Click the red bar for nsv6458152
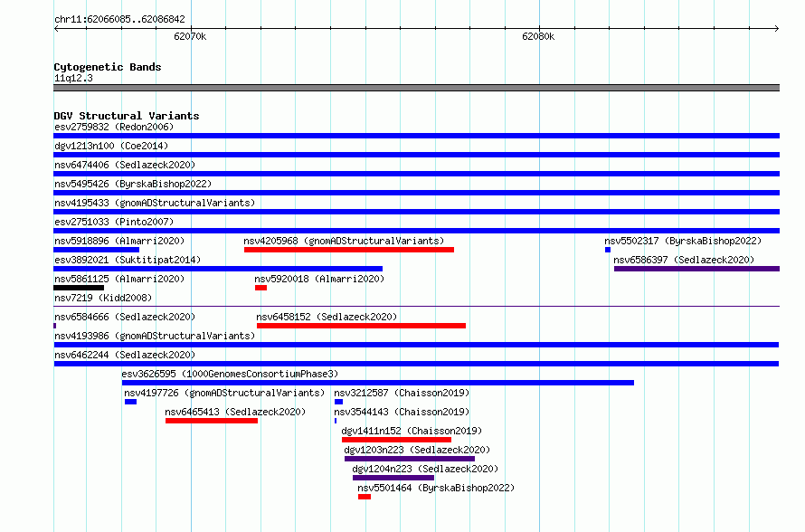The image size is (805, 532). [362, 326]
